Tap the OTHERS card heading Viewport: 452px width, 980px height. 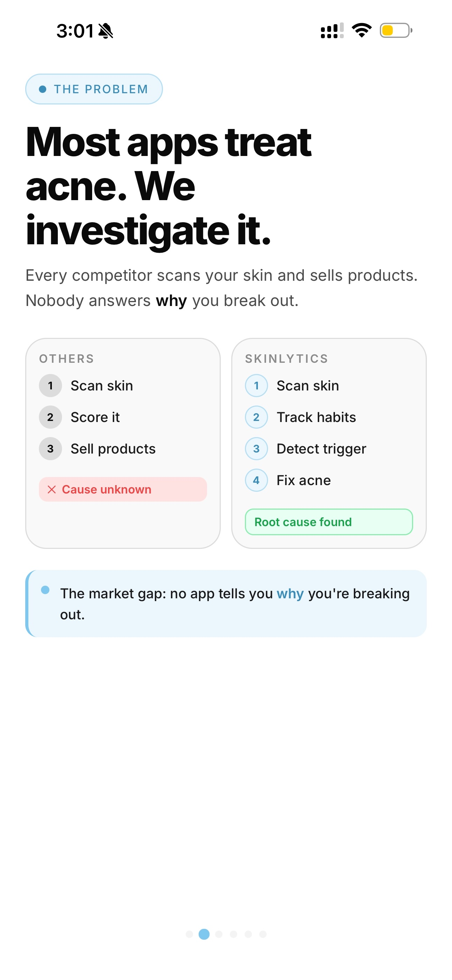[x=67, y=359]
